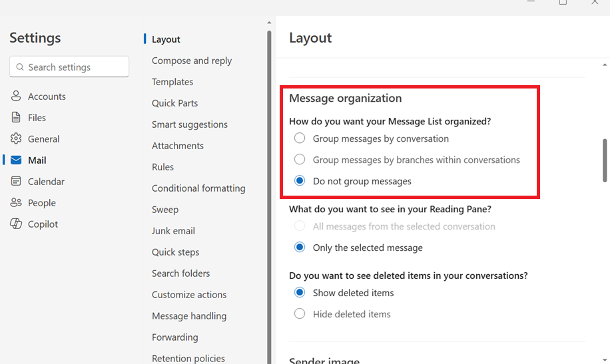610x364 pixels.
Task: Click the Calendar icon
Action: pos(16,181)
